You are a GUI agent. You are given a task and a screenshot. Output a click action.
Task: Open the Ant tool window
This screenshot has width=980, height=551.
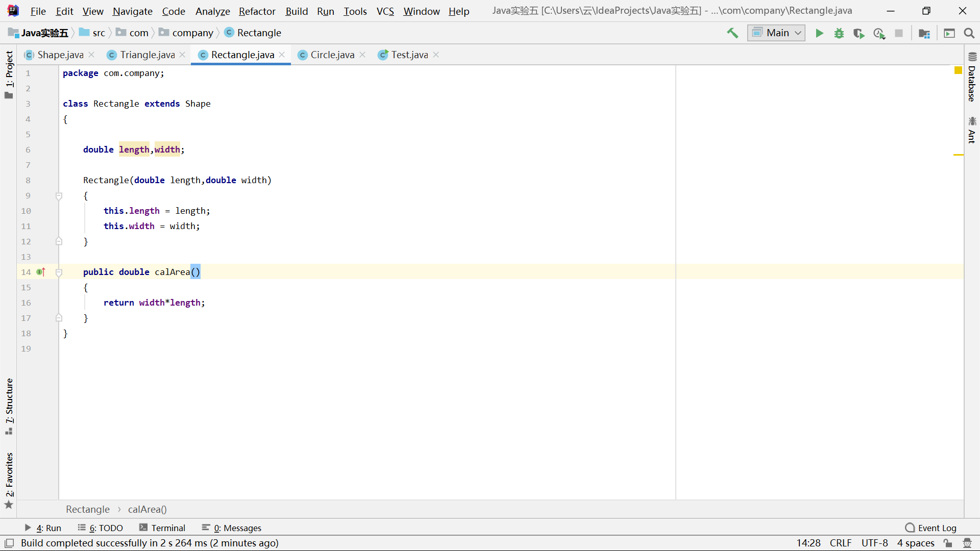[x=972, y=130]
